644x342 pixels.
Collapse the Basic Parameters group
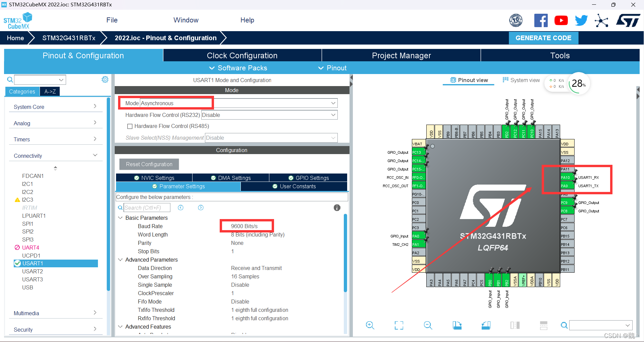[x=120, y=218]
